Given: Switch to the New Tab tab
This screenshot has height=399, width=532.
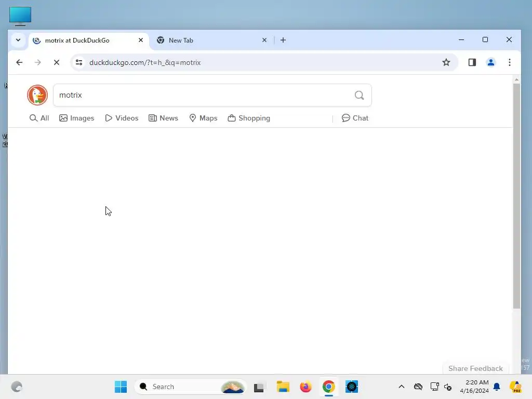Looking at the screenshot, I should 212,41.
